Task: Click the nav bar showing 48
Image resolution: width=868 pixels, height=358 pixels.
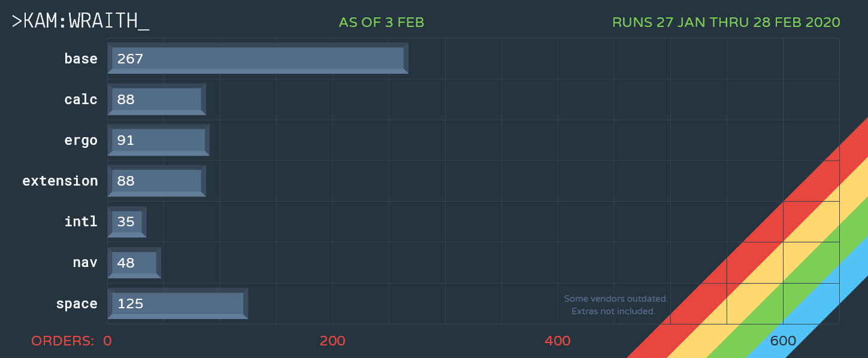Action: point(134,263)
